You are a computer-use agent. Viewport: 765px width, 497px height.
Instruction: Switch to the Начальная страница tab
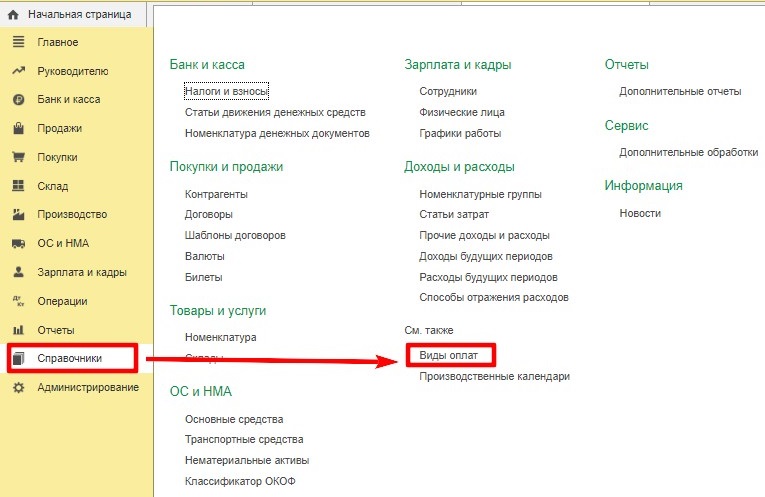73,15
